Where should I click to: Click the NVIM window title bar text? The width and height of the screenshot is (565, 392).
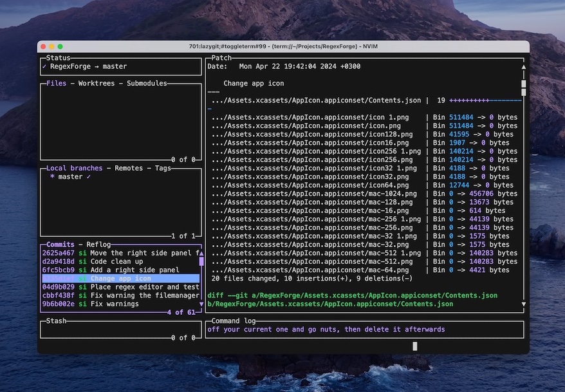[x=283, y=46]
